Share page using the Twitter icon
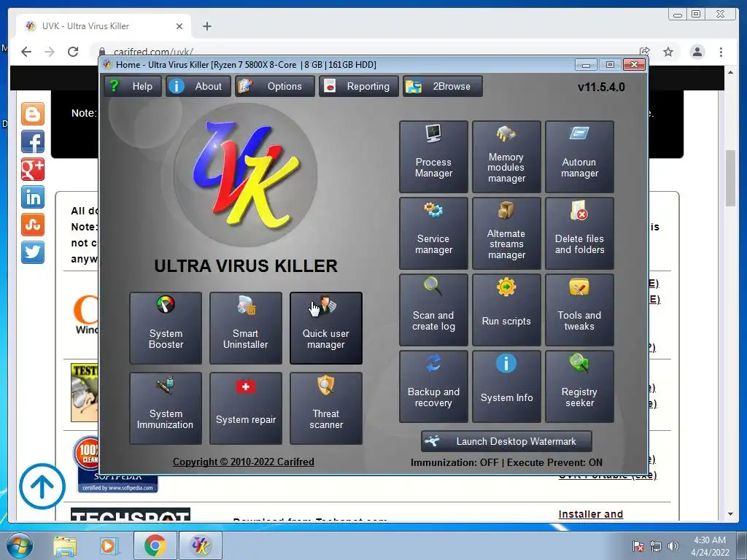Screen dimensions: 747x560 pos(33,252)
